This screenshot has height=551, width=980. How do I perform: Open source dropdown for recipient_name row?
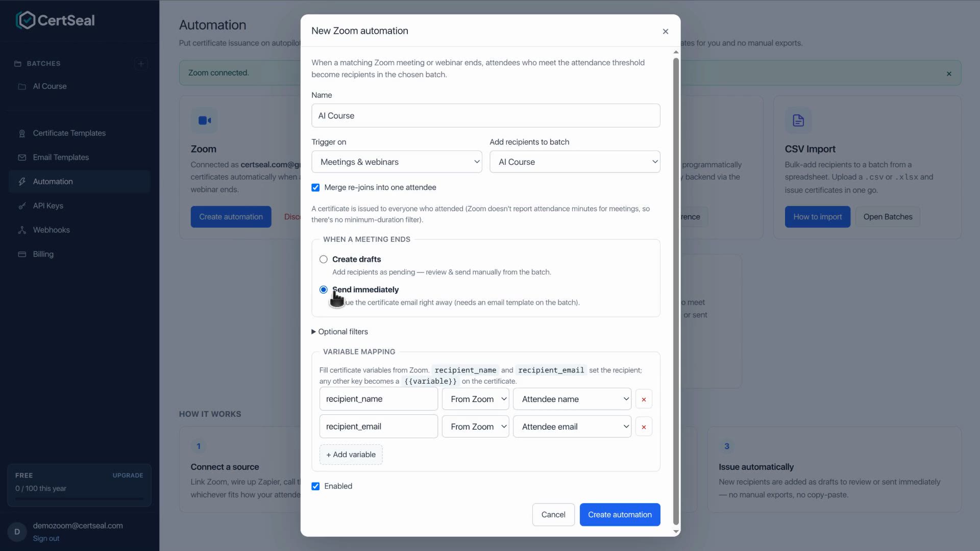tap(475, 399)
